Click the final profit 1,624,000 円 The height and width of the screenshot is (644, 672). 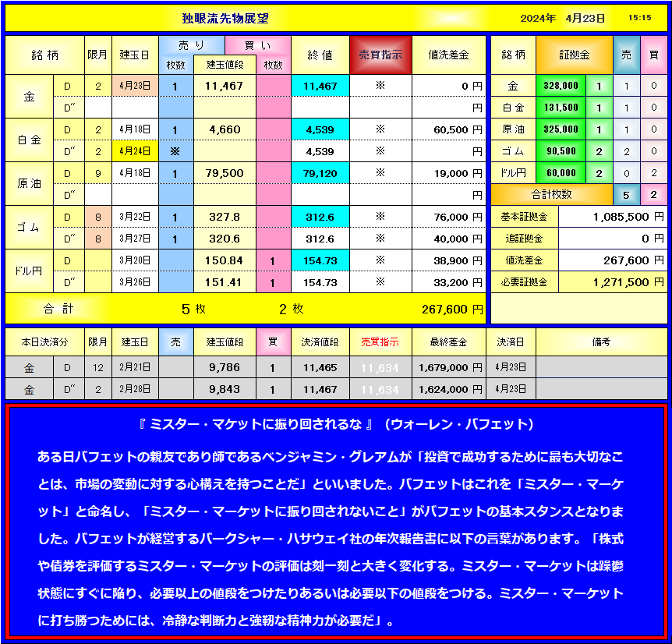click(x=449, y=389)
